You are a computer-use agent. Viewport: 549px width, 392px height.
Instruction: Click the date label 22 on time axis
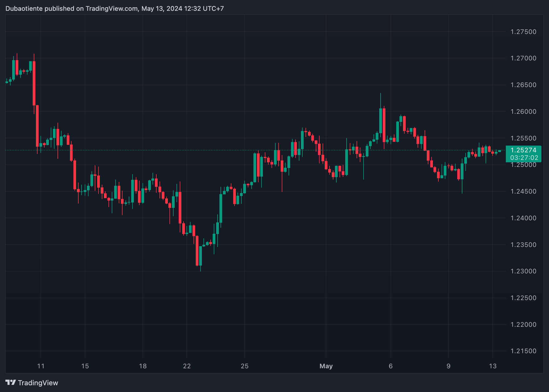[x=187, y=366]
